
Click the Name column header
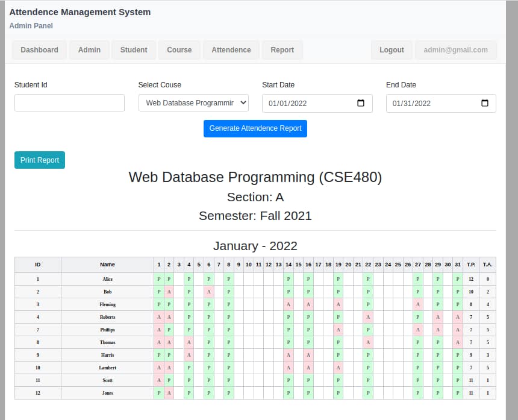click(107, 265)
